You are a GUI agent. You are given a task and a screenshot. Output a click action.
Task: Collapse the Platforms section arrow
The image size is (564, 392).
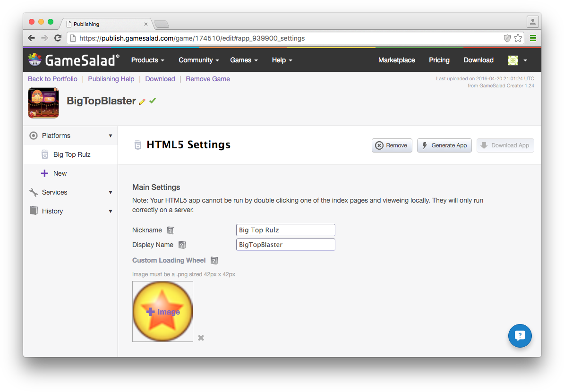pyautogui.click(x=111, y=136)
